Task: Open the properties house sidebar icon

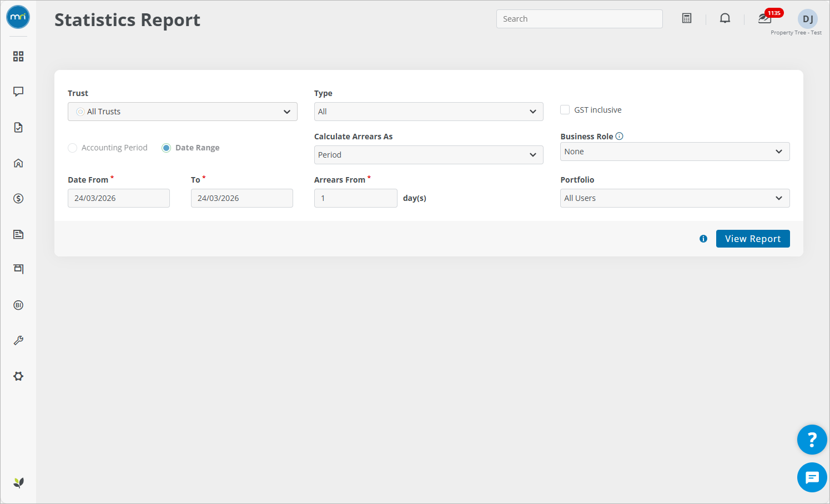Action: coord(18,163)
